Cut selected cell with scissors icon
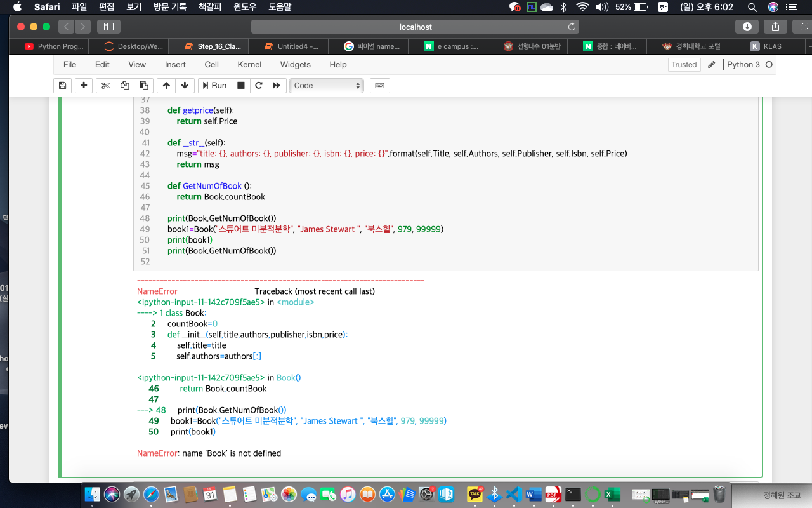This screenshot has height=508, width=812. 105,86
